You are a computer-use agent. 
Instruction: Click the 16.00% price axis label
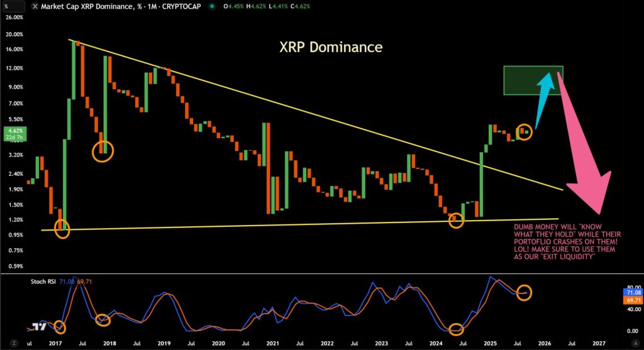[14, 49]
